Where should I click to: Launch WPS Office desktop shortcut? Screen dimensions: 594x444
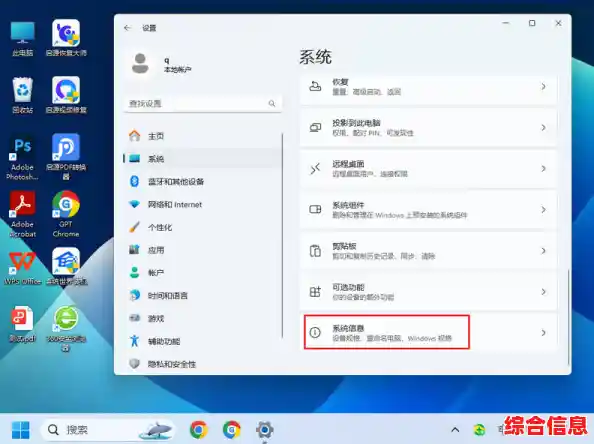tap(23, 268)
